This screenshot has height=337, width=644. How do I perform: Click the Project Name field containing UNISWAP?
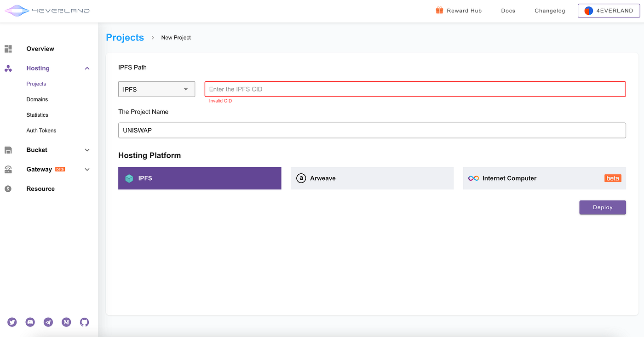(x=372, y=130)
